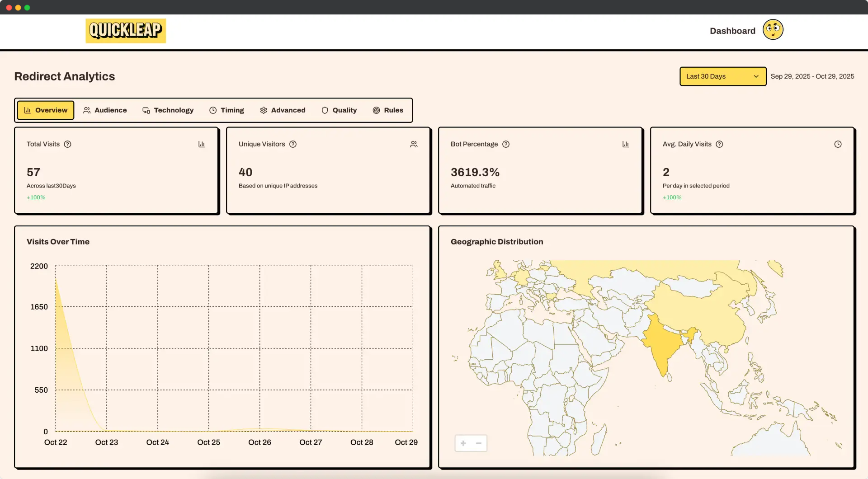Open the Last 30 Days dropdown

(722, 76)
